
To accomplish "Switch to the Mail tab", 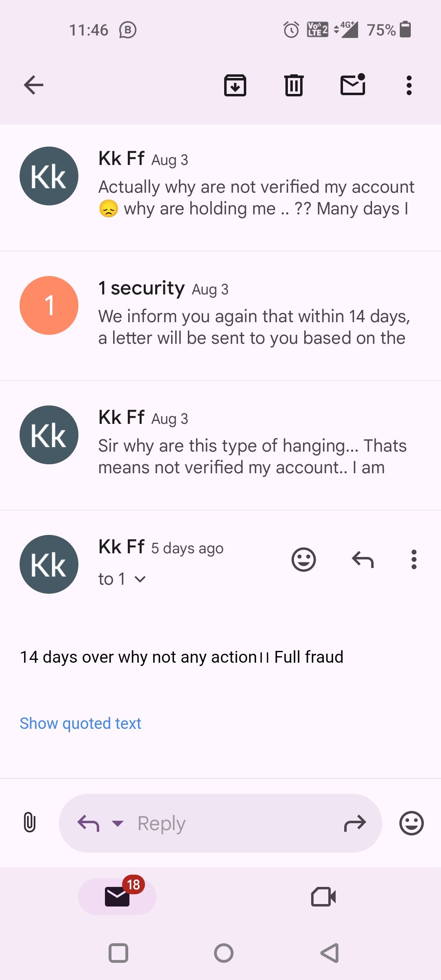I will pyautogui.click(x=117, y=896).
